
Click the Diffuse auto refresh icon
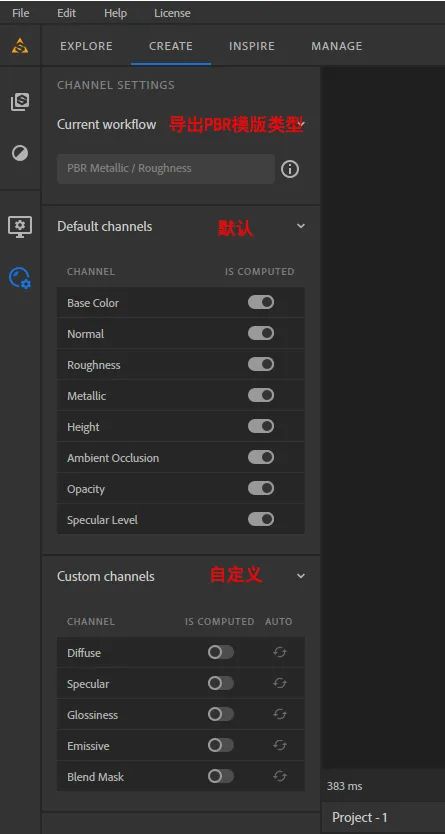point(280,653)
